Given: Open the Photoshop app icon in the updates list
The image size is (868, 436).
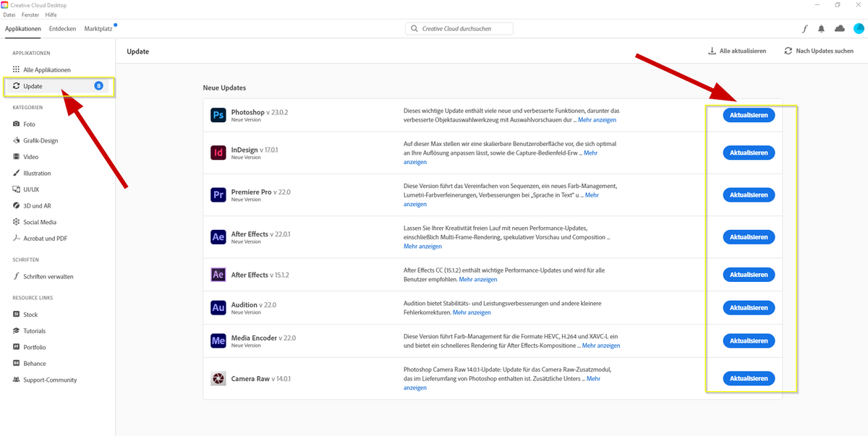Looking at the screenshot, I should (x=218, y=116).
